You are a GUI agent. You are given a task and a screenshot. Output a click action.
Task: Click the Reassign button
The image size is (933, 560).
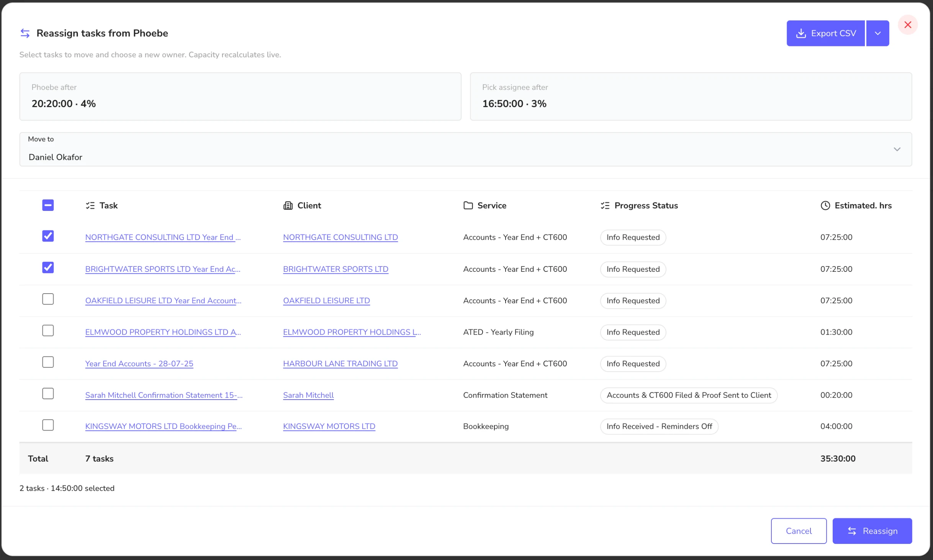click(x=872, y=531)
